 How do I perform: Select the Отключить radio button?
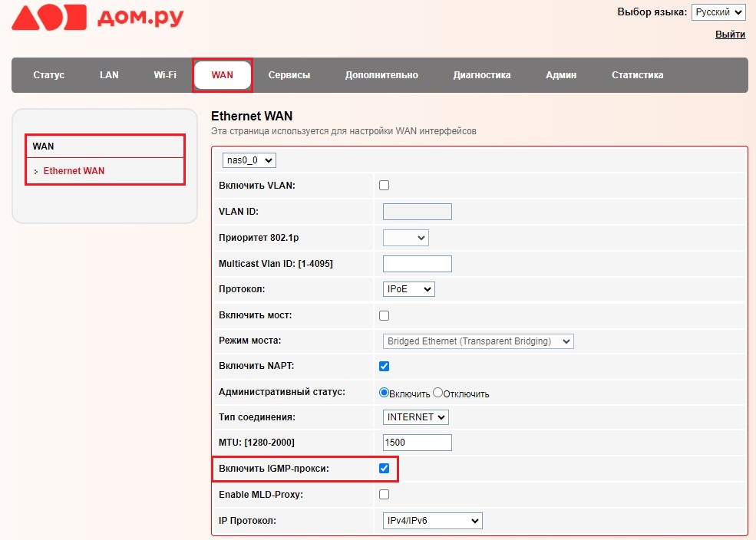coord(438,393)
